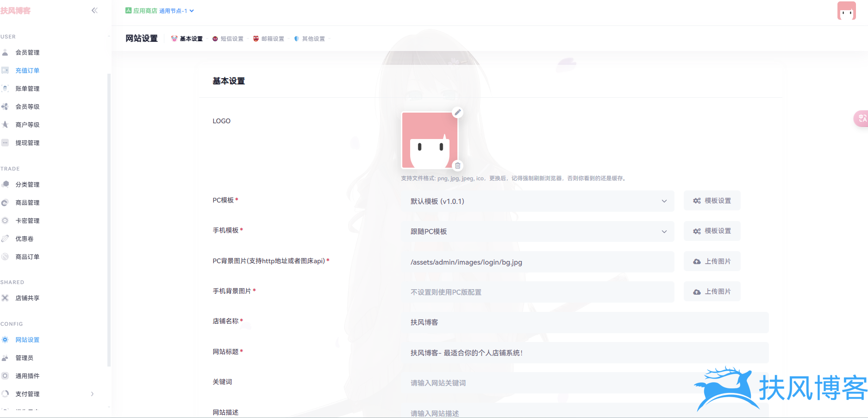Click 模板设置 button for 手机模板
The image size is (868, 418).
click(x=712, y=231)
